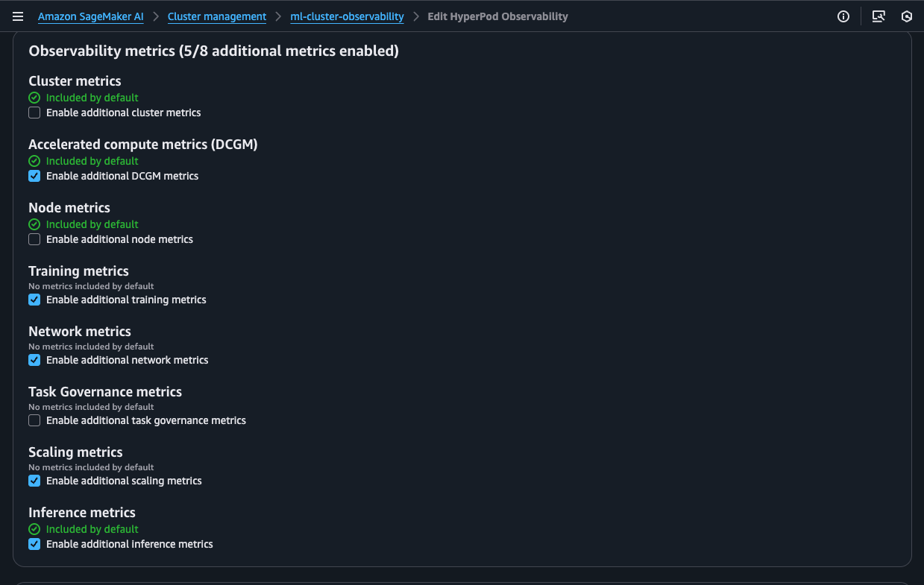Click the monitor with wrench icon
Screen dimensions: 924x585
click(879, 16)
